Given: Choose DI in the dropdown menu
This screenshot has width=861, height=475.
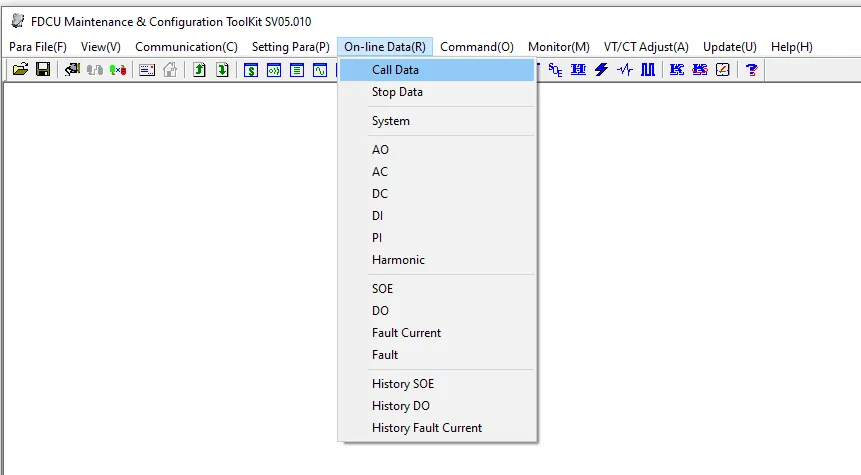Looking at the screenshot, I should 437,216.
